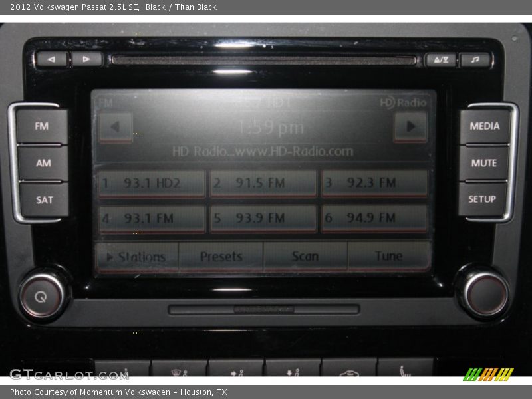The width and height of the screenshot is (532, 399).
Task: Tap the 1:59 pm clock display
Action: 271,127
